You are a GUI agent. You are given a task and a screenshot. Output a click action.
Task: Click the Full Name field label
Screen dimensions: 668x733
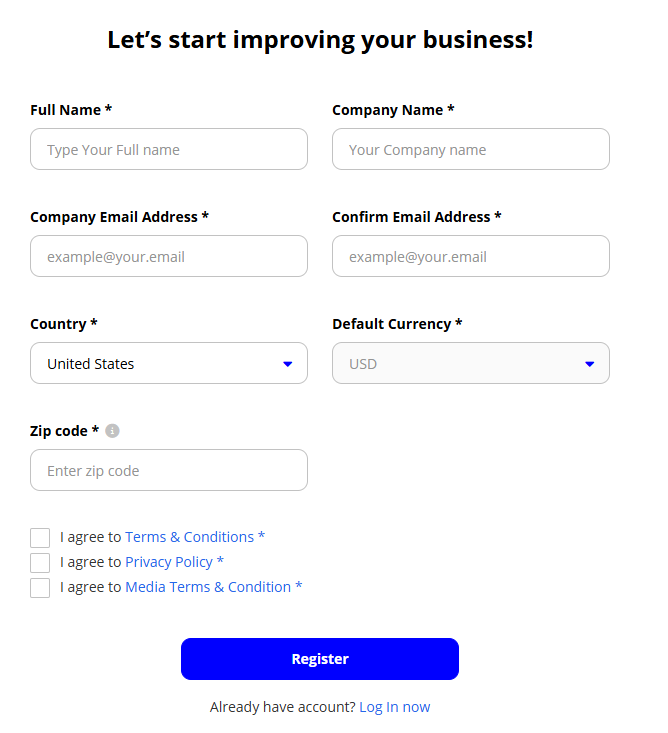tap(71, 110)
